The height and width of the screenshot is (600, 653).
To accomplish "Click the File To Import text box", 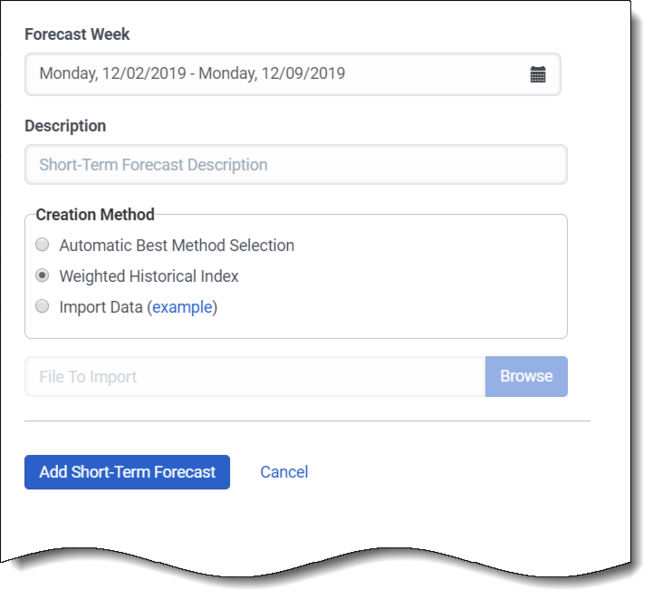I will (x=255, y=377).
